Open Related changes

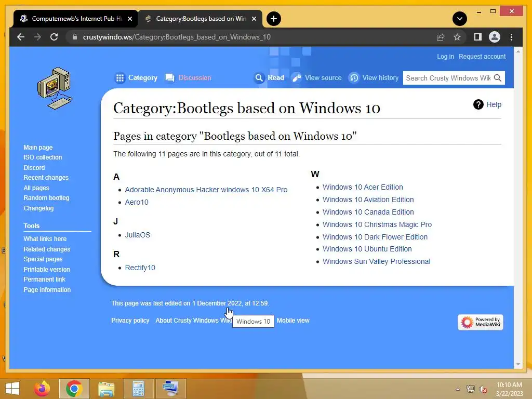(x=47, y=249)
